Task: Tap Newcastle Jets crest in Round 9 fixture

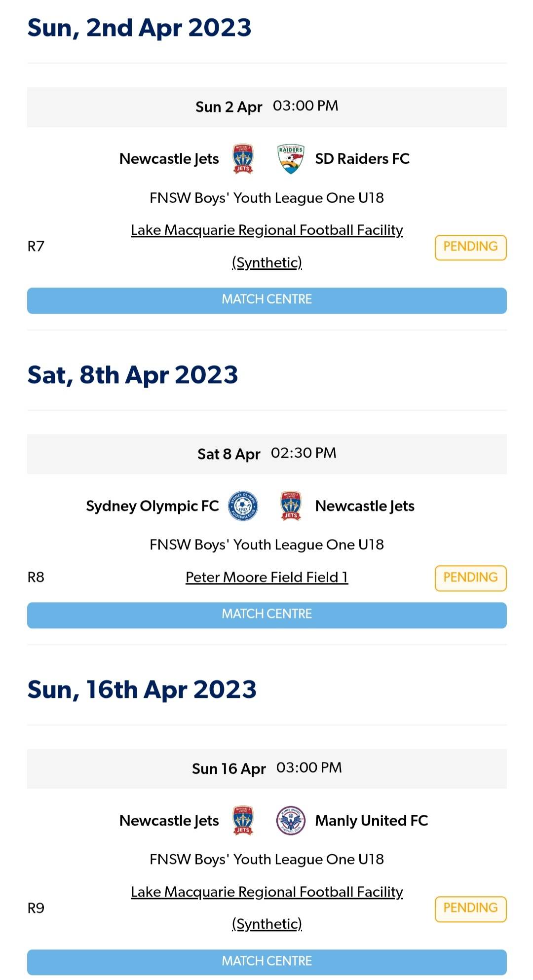Action: [243, 821]
